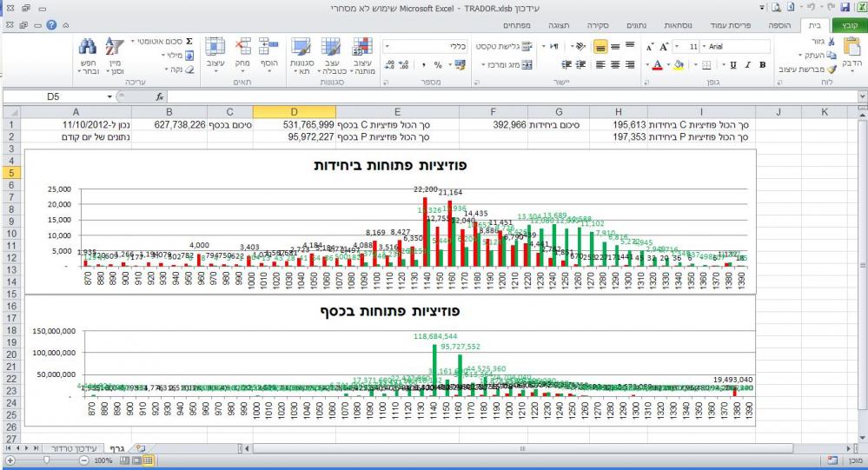Open the Insert (הוספה) ribbon tab

[x=782, y=28]
